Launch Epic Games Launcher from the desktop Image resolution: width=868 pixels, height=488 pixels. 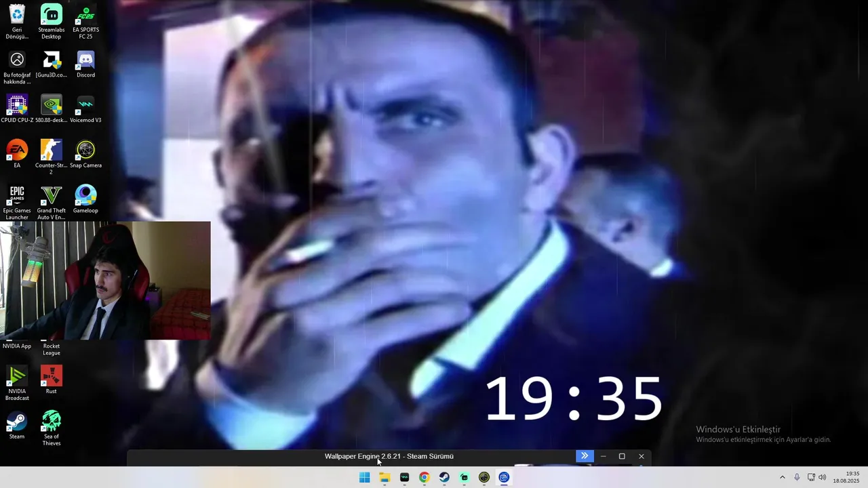pyautogui.click(x=17, y=203)
